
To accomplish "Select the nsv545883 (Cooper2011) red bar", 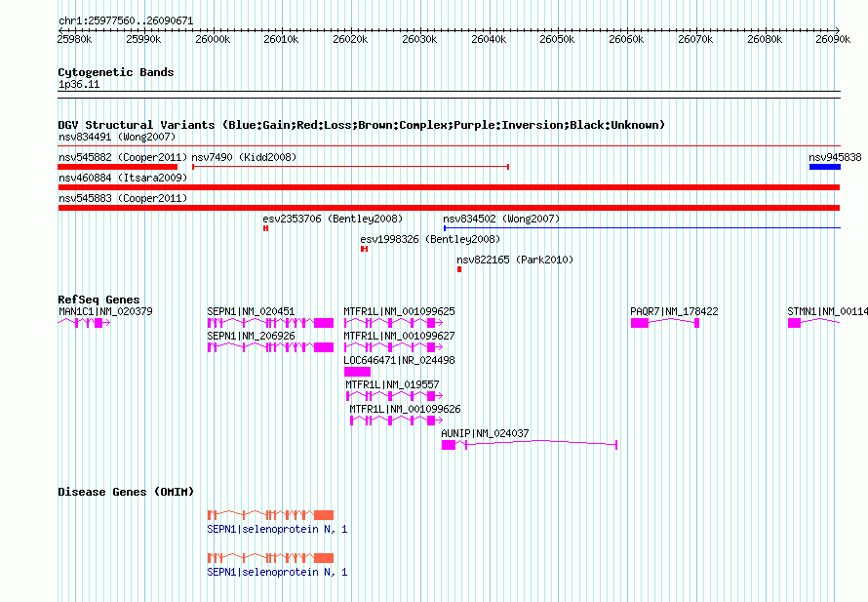I will coord(449,208).
